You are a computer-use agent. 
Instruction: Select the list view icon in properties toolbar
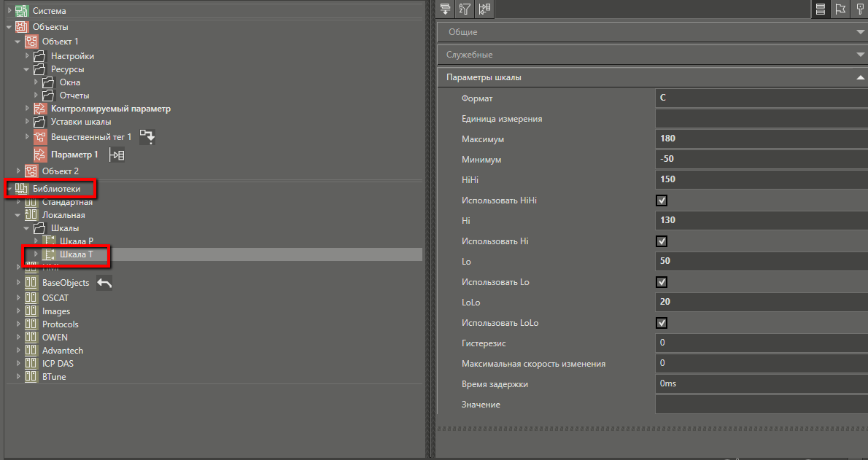[x=821, y=9]
